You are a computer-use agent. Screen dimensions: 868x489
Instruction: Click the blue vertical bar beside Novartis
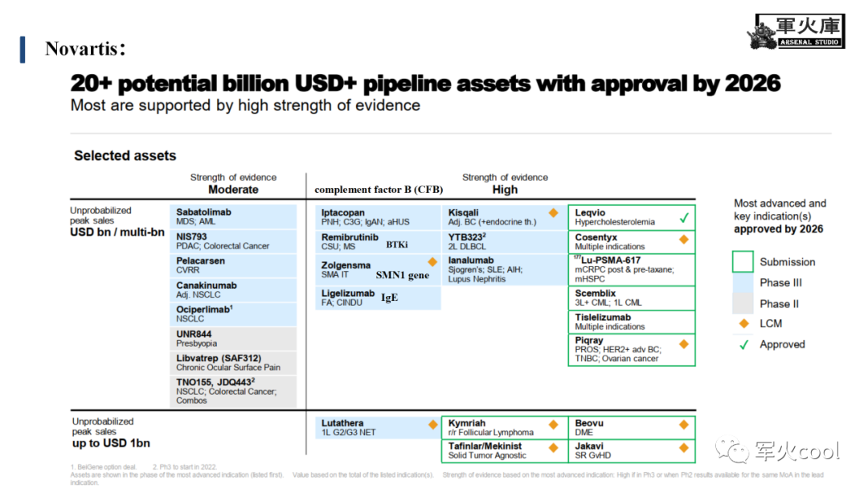[23, 49]
